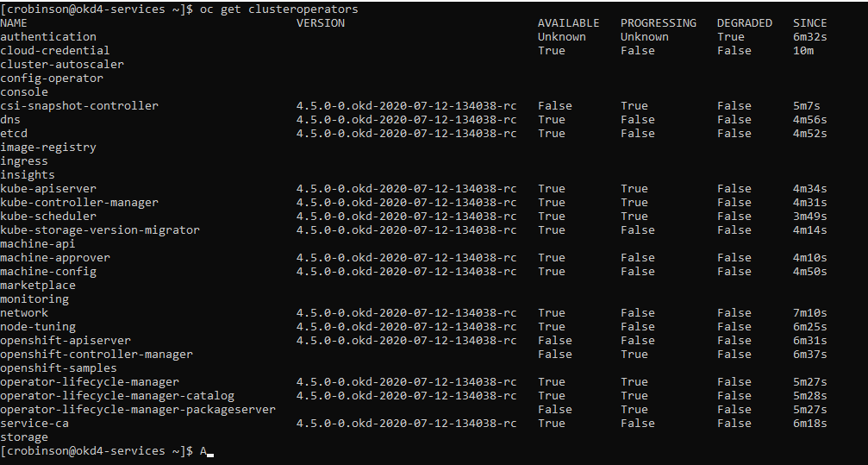Image resolution: width=868 pixels, height=465 pixels.
Task: Click the operator-lifecycle-manager-catalog name
Action: (x=117, y=396)
